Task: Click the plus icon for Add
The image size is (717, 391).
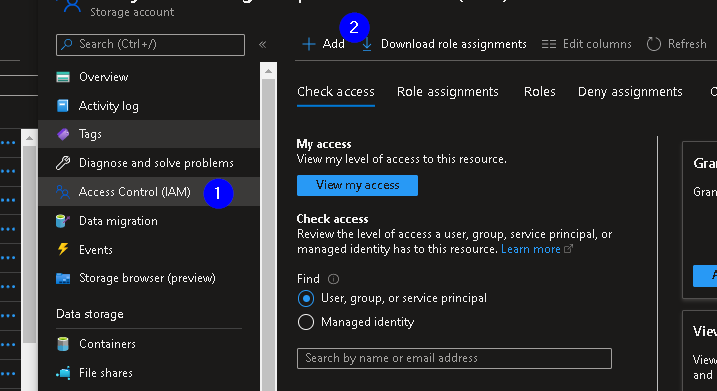Action: pyautogui.click(x=309, y=44)
